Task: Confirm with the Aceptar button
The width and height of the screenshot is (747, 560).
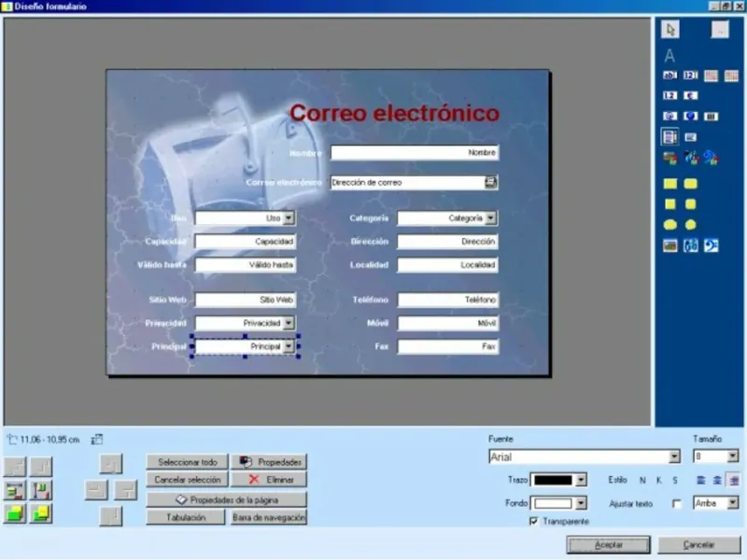Action: click(x=609, y=545)
